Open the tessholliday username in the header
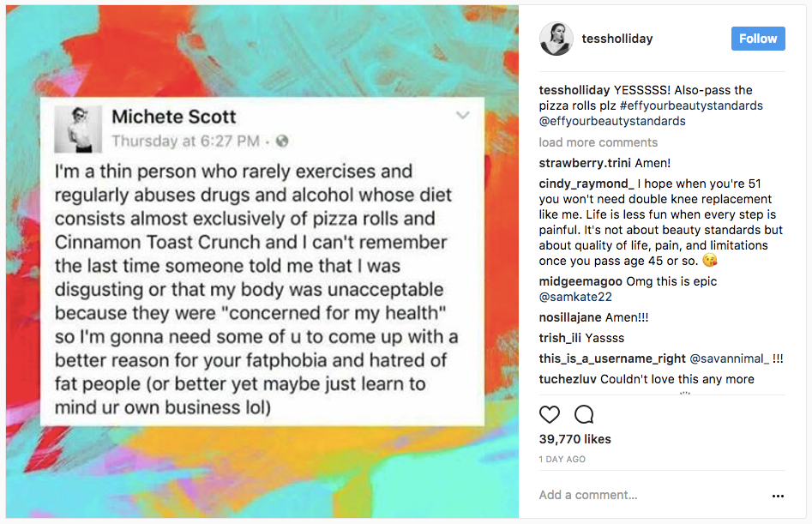Screen dimensions: 812x524 (x=617, y=39)
